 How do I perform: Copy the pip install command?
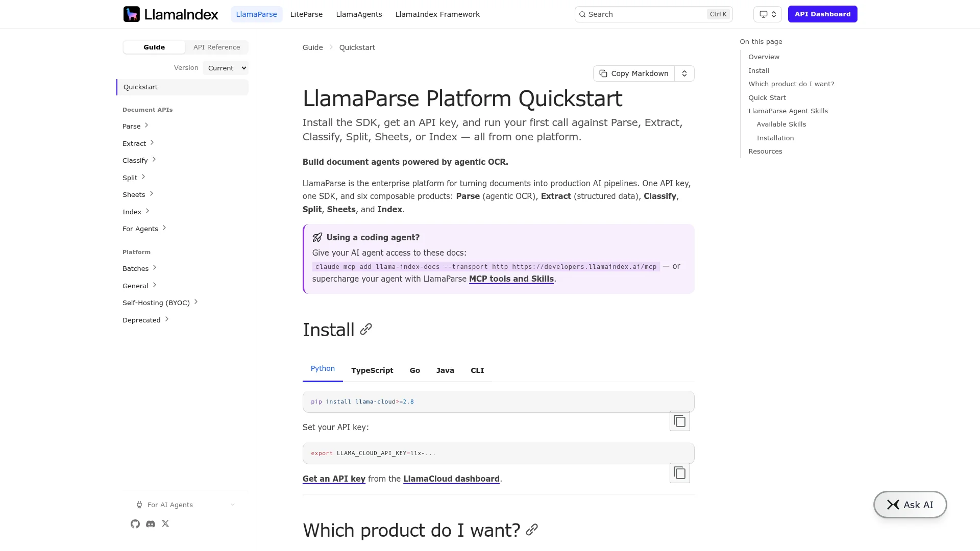coord(679,421)
